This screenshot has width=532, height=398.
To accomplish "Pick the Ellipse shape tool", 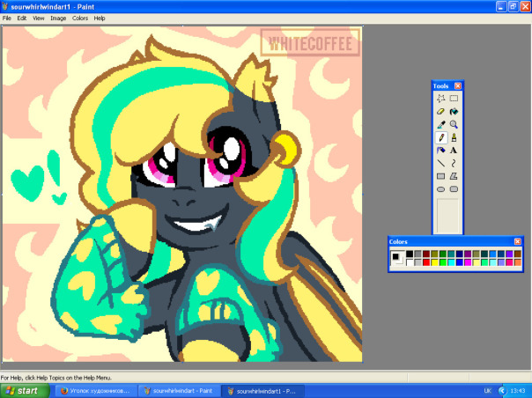I will 440,189.
